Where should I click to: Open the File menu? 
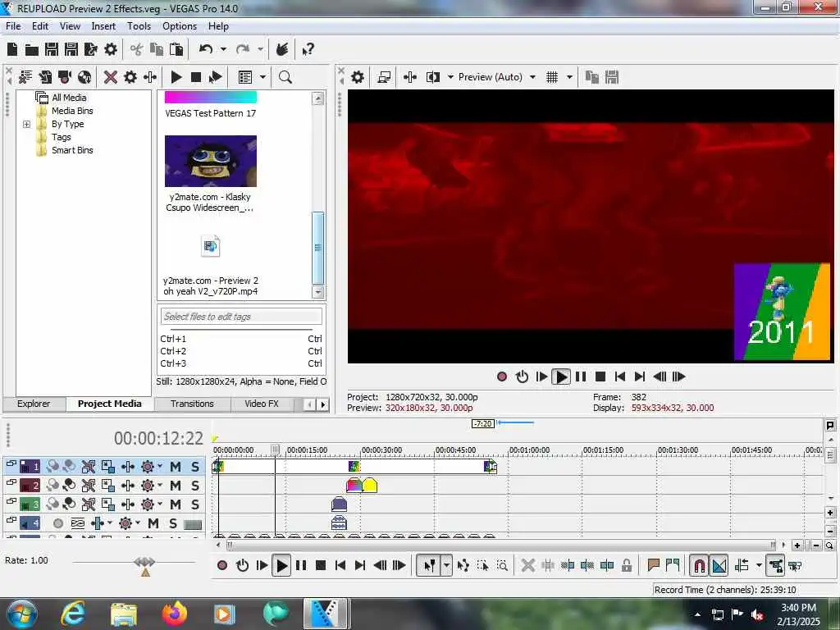13,26
